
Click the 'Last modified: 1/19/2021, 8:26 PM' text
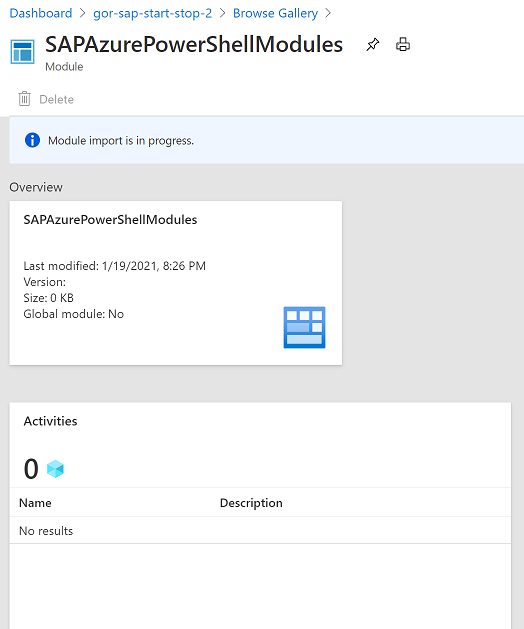115,266
